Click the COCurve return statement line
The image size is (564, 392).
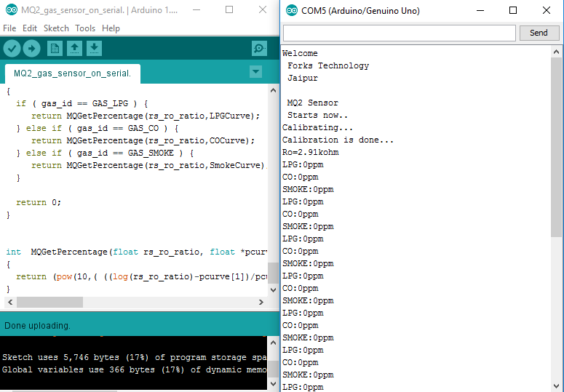click(143, 140)
